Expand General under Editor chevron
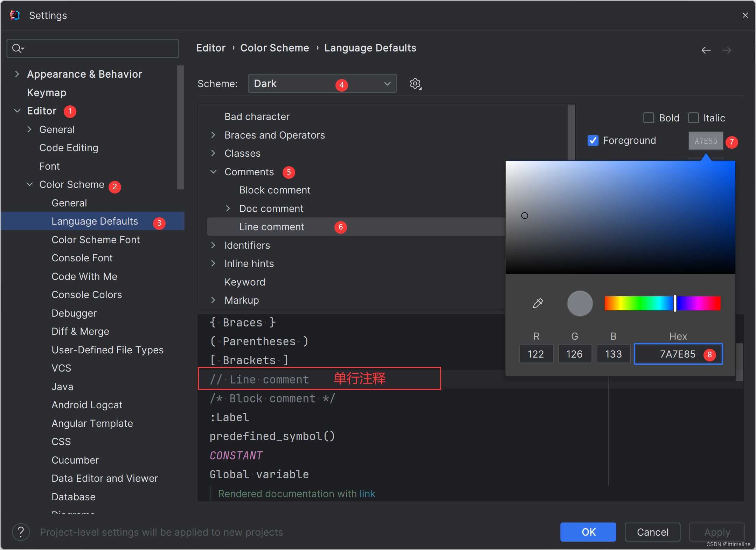The height and width of the screenshot is (550, 756). tap(29, 129)
